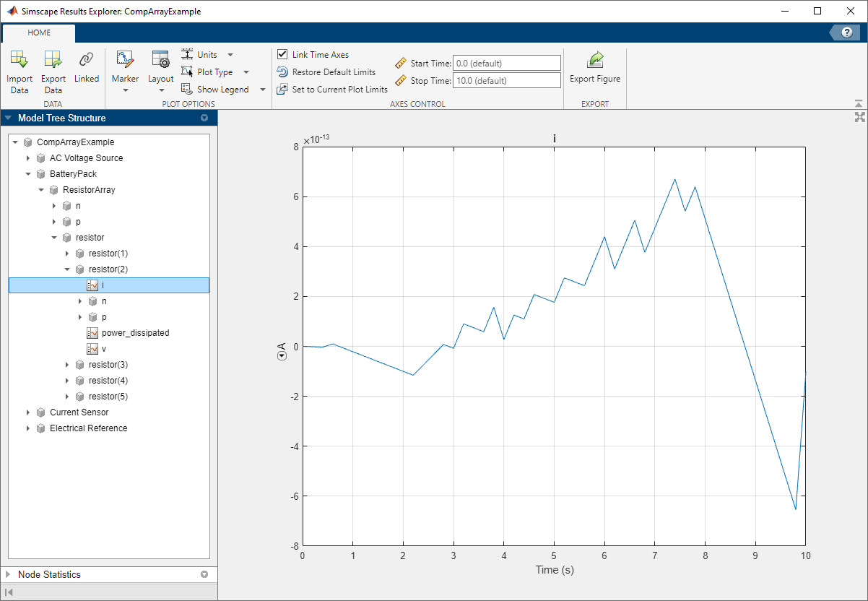Click the Import Data icon
The width and height of the screenshot is (868, 601).
point(19,61)
